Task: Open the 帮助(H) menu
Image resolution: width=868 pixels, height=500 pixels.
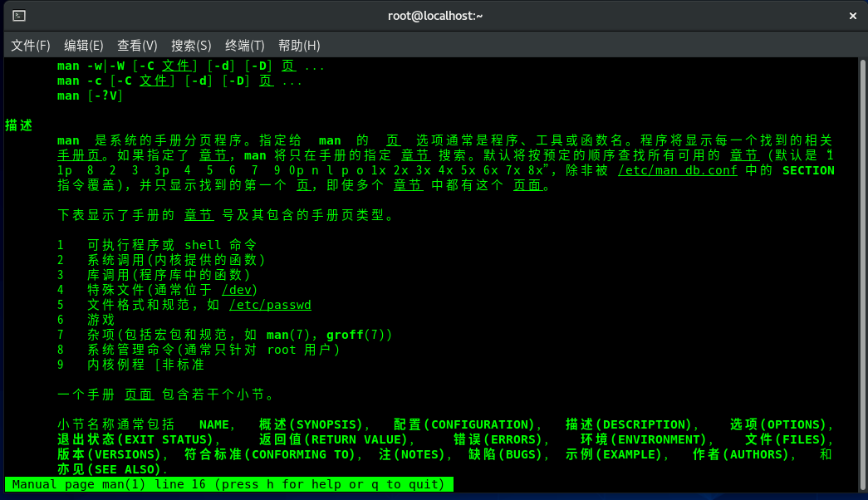Action: [x=299, y=45]
